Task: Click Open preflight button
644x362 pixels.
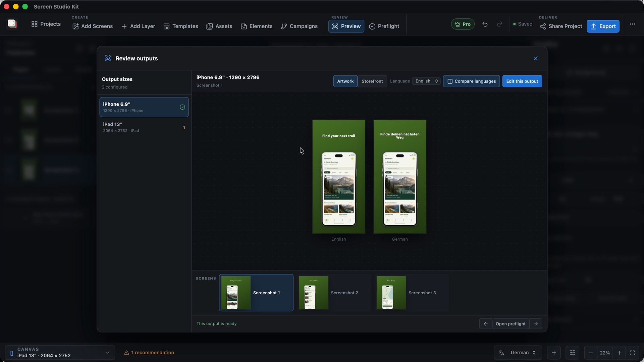Action: 511,324
